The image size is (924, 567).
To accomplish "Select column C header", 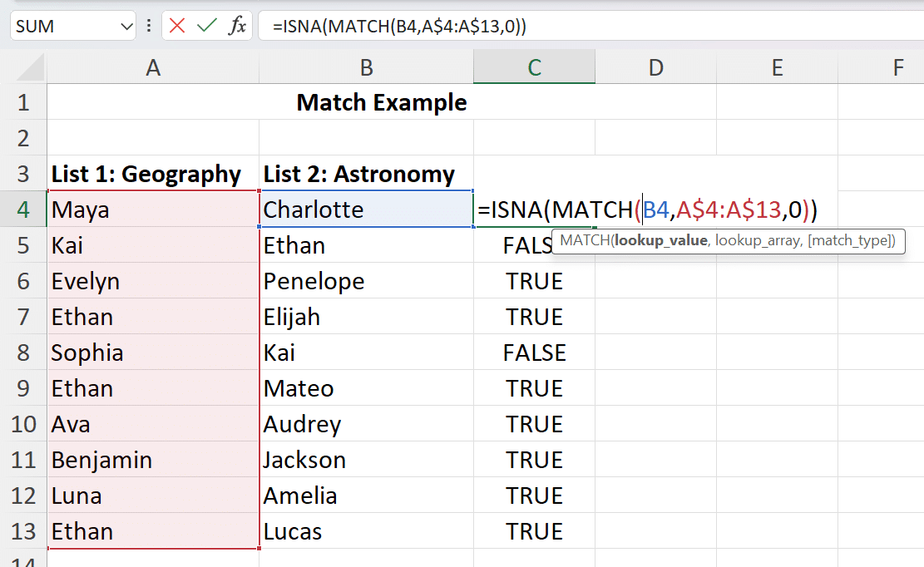I will point(535,67).
